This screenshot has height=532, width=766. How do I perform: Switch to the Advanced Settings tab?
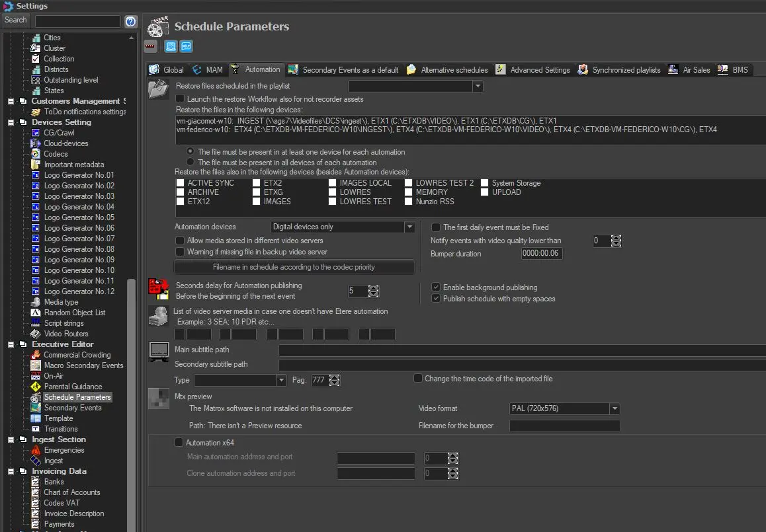click(x=532, y=69)
